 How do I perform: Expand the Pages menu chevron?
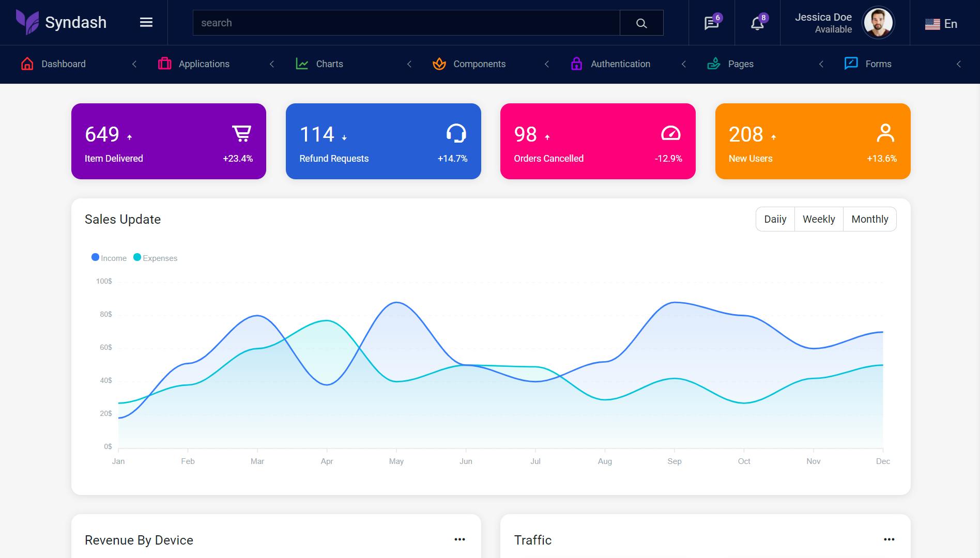point(821,64)
